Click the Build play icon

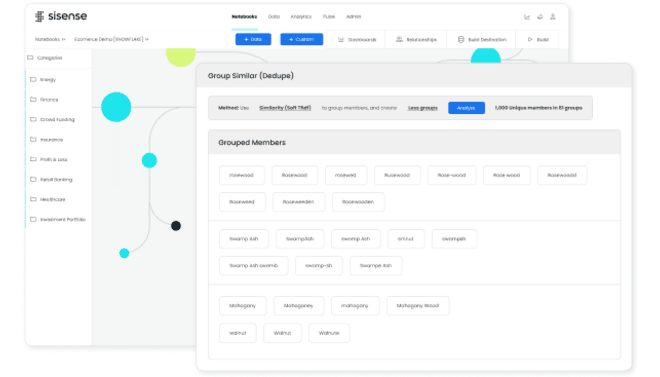coord(530,40)
